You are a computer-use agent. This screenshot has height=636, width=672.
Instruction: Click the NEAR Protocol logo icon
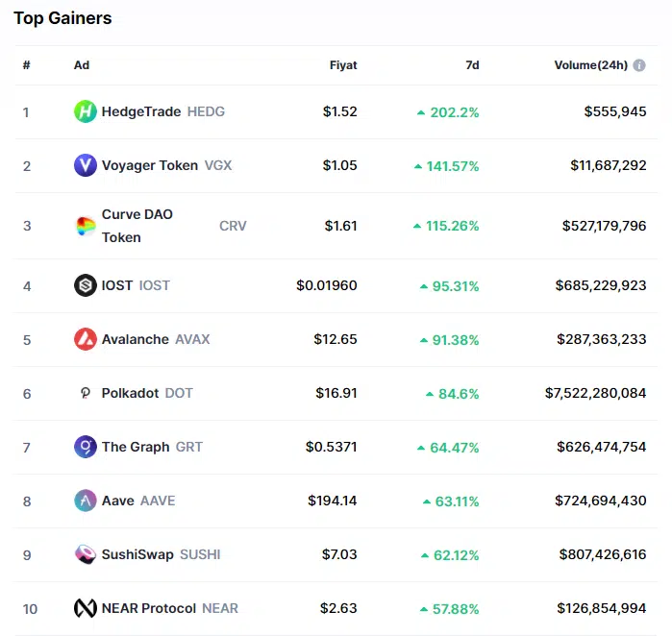point(86,608)
